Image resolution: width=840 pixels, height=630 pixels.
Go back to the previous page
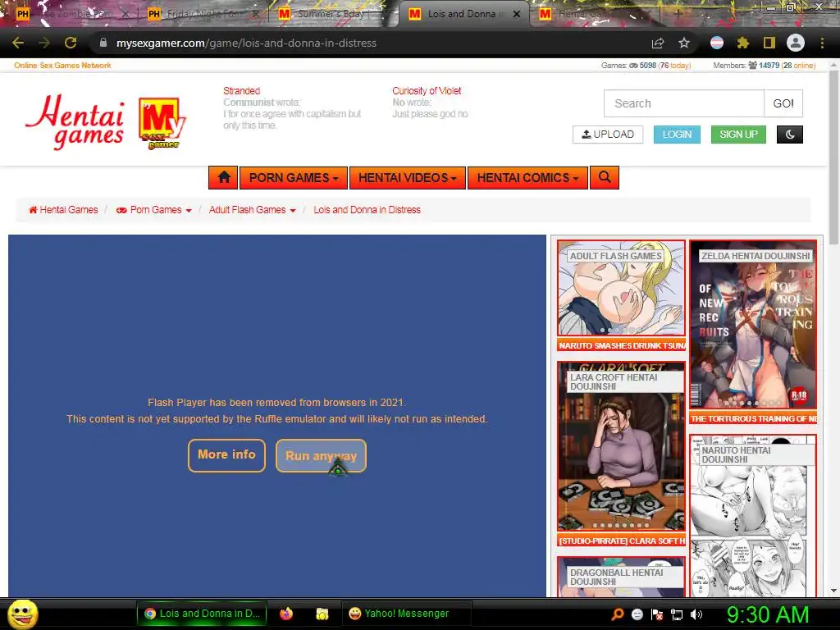18,43
